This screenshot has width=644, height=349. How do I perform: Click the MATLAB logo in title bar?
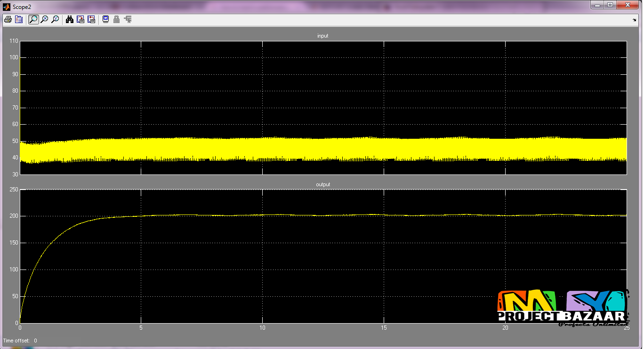coord(7,5)
